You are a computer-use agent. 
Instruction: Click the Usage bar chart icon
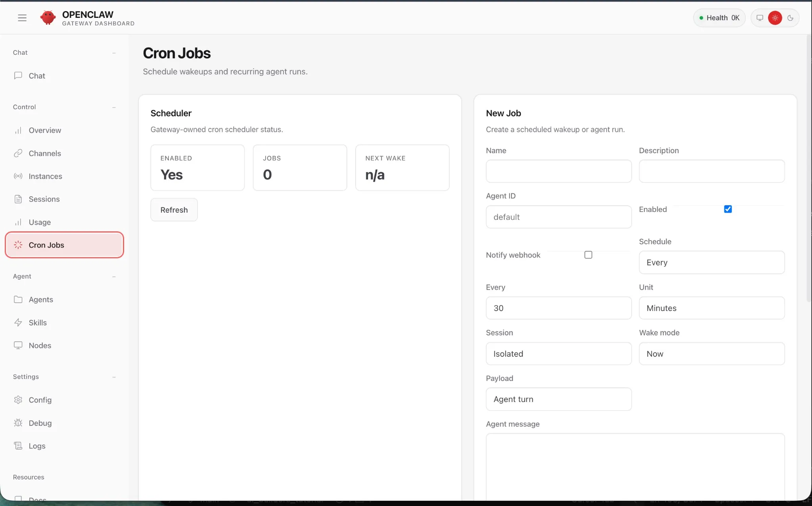pyautogui.click(x=18, y=222)
